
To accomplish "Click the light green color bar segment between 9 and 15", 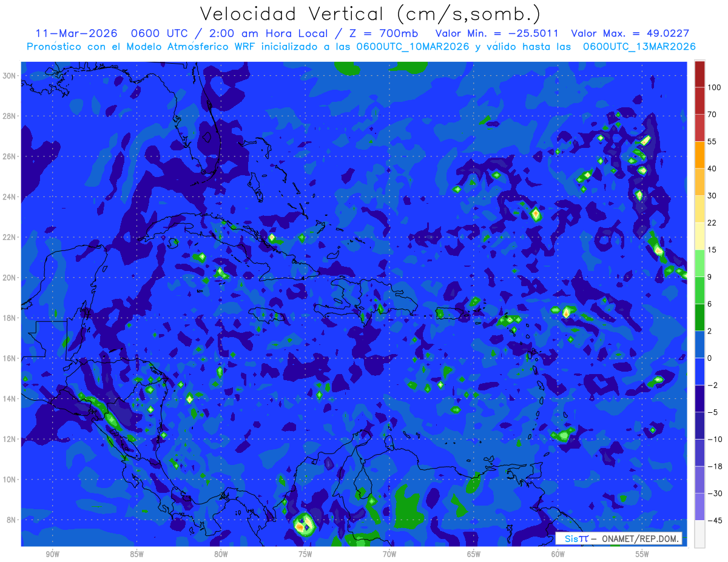I will (699, 263).
